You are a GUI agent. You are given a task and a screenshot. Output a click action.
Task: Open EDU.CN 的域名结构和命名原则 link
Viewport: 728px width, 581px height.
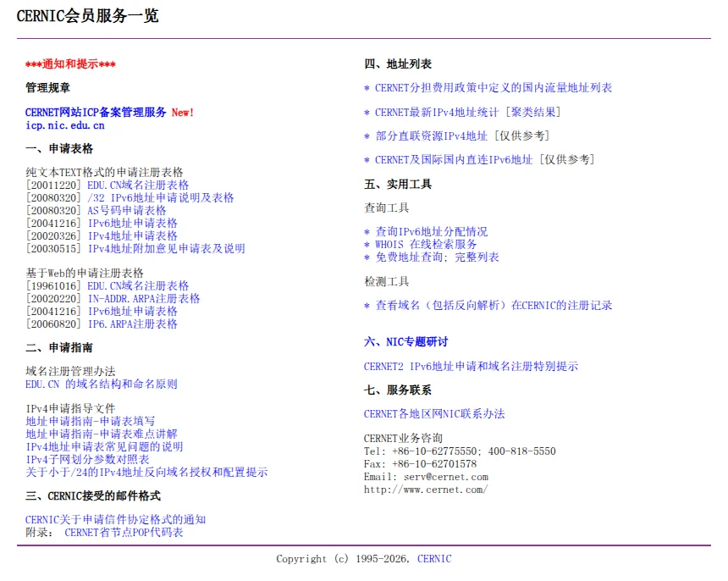tap(102, 384)
